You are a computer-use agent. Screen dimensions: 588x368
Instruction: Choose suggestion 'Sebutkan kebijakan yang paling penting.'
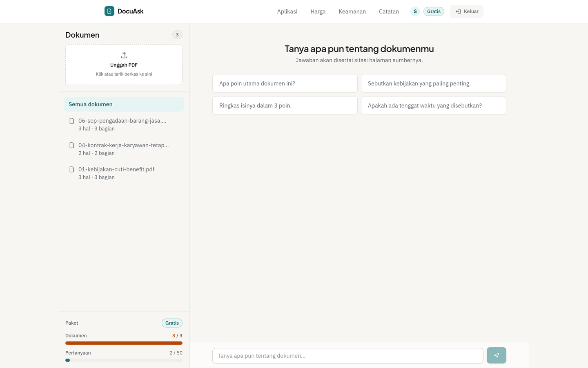[x=434, y=83]
